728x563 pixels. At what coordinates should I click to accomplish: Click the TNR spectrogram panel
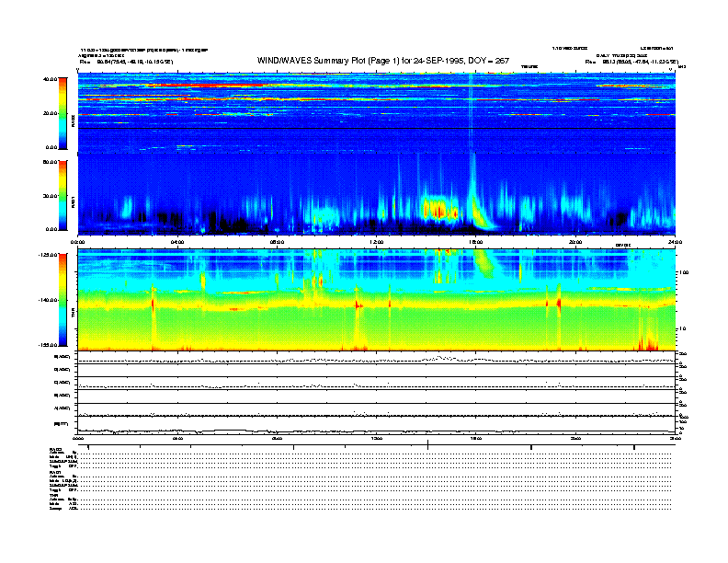377,300
